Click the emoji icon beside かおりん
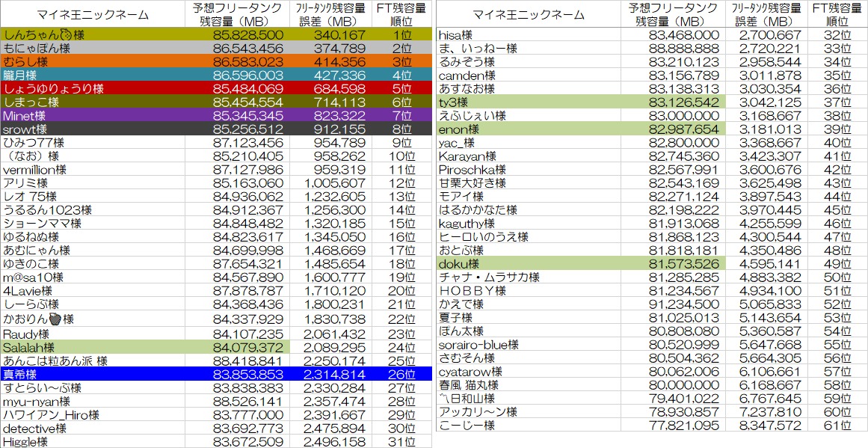 pos(55,319)
